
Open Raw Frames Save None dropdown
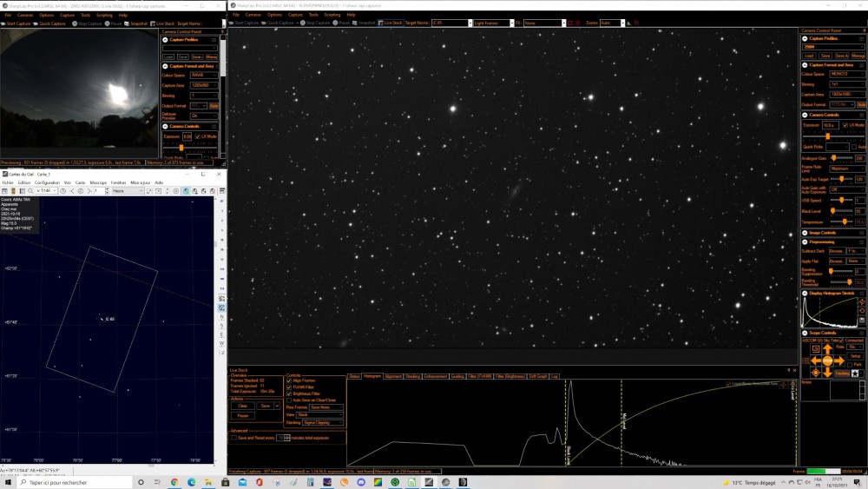point(326,407)
